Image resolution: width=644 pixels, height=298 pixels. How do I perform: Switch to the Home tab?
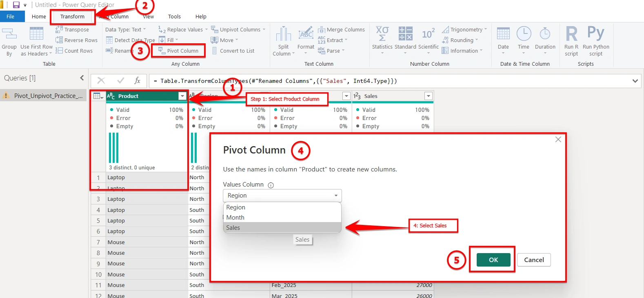tap(39, 16)
